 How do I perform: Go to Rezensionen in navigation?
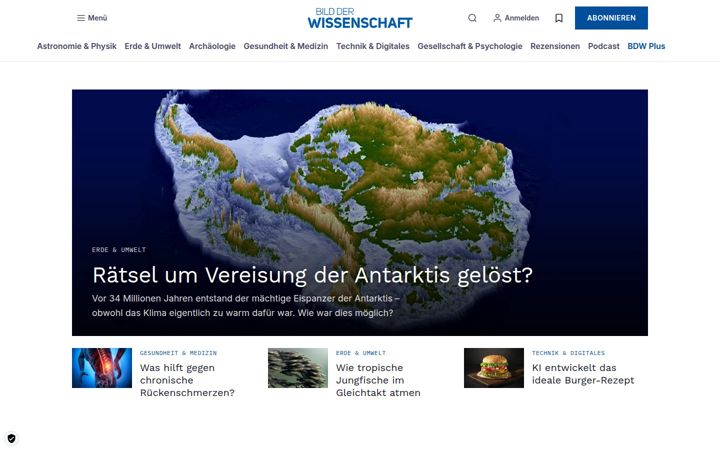[555, 46]
